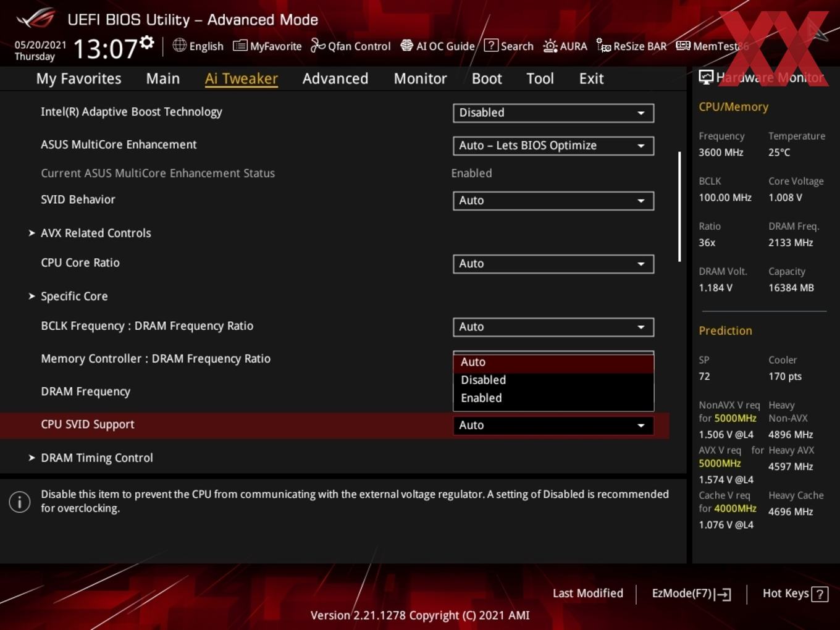This screenshot has height=630, width=840.
Task: Switch to My Favorites tab
Action: pyautogui.click(x=78, y=78)
